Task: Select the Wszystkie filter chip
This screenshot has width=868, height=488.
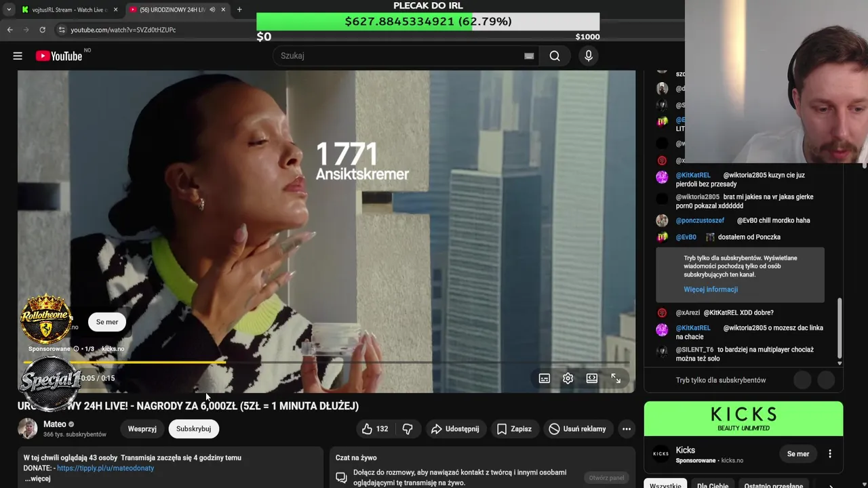Action: coord(665,485)
